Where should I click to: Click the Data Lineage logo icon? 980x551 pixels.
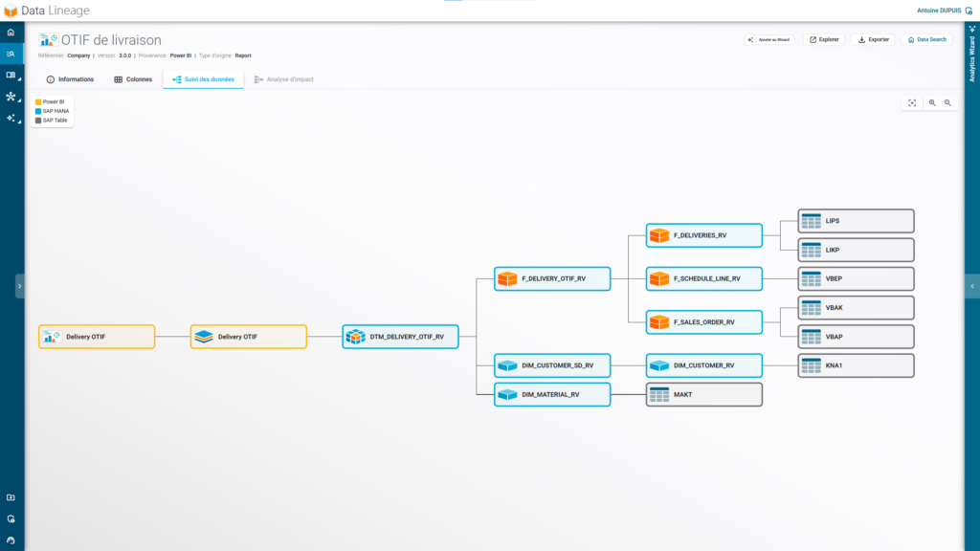pyautogui.click(x=11, y=11)
